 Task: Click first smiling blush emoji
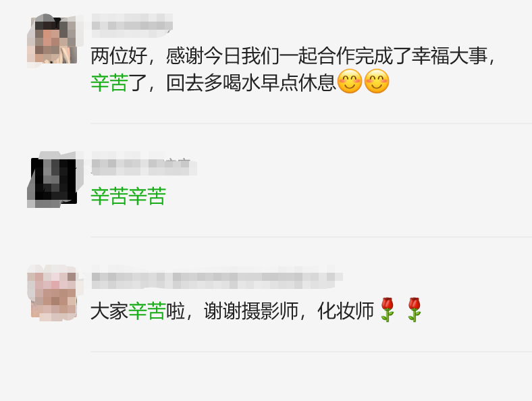[x=350, y=82]
